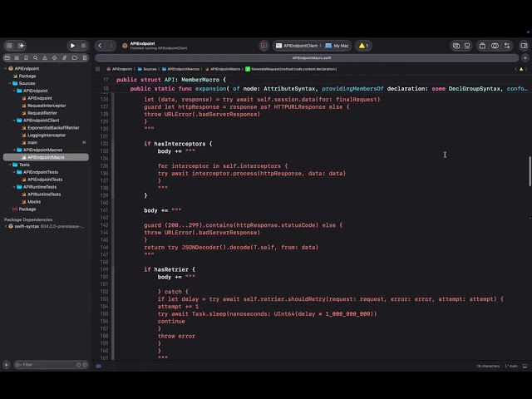Show the Report navigator
This screenshot has height=399, width=532.
85,58
